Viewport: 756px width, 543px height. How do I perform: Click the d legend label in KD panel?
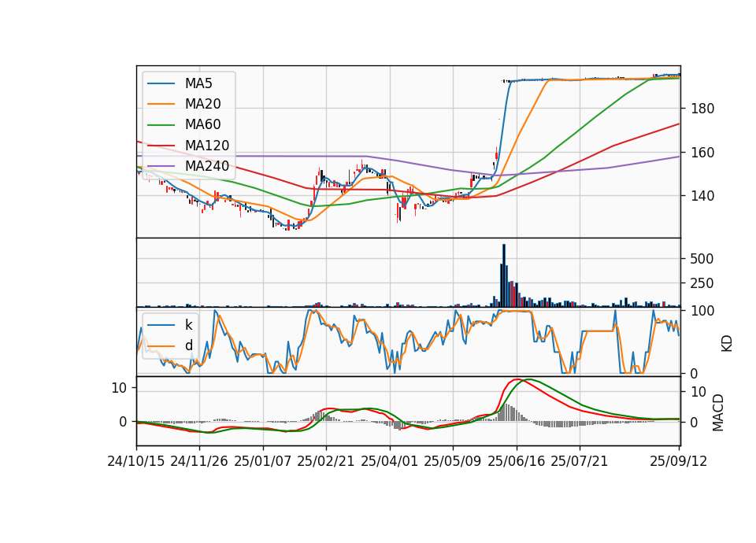(188, 345)
